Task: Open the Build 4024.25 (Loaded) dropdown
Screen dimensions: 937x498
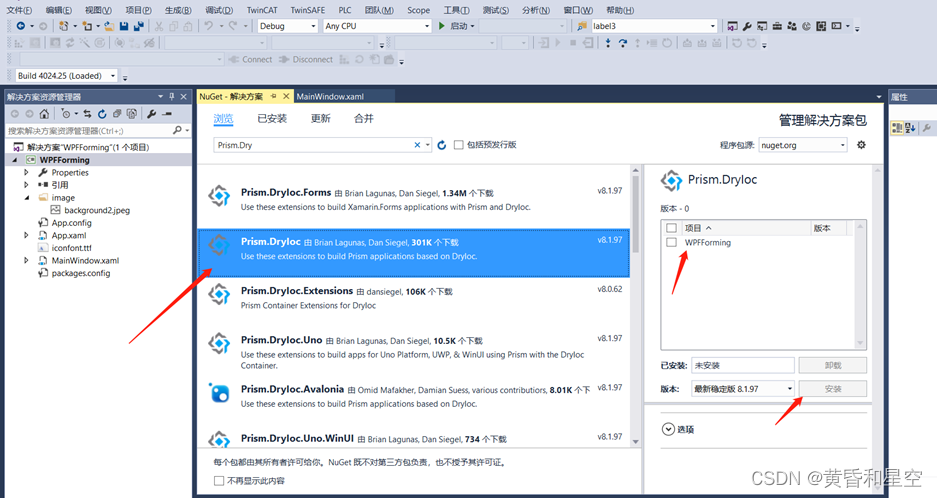Action: click(66, 76)
